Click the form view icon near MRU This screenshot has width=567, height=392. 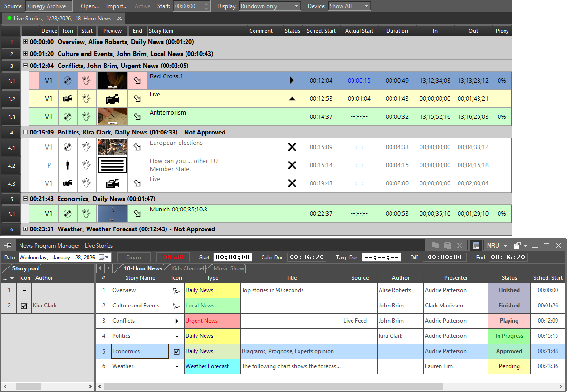point(476,246)
